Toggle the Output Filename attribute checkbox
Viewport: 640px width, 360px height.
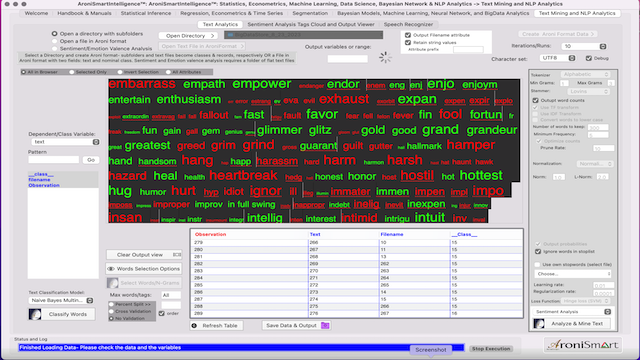point(408,35)
